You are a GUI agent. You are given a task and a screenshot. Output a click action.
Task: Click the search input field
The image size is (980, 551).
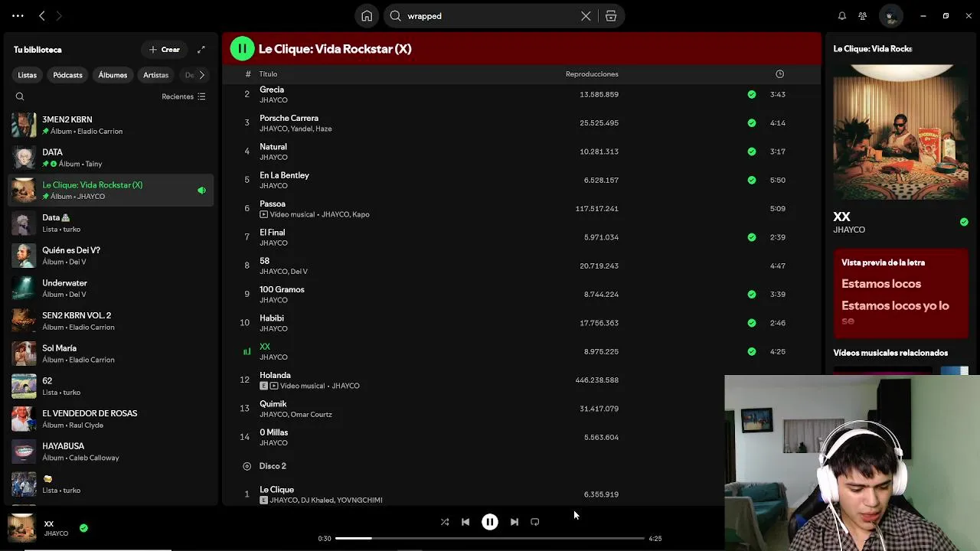pyautogui.click(x=490, y=16)
